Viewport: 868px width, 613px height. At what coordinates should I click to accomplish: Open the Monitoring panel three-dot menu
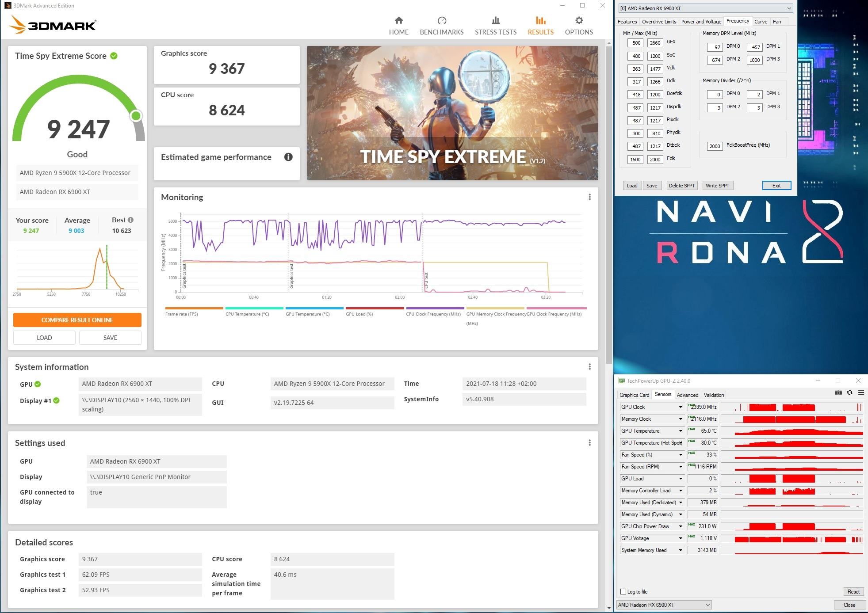[x=589, y=197]
